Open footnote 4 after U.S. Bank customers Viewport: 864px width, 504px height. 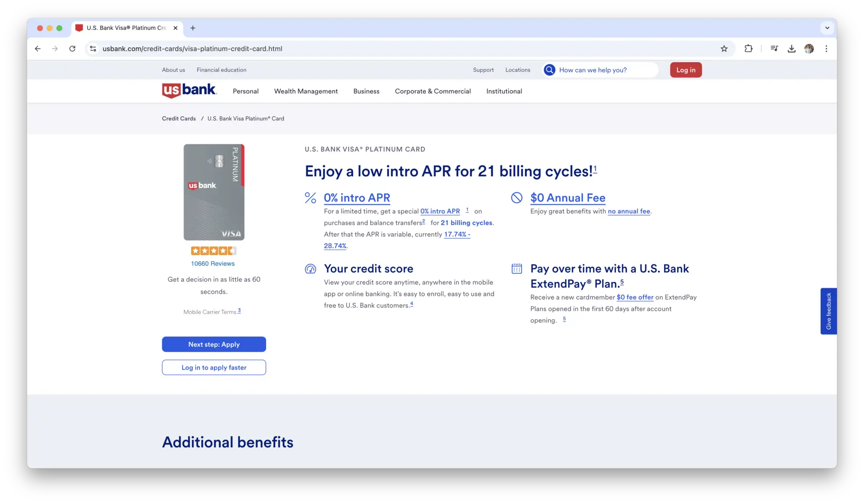(x=411, y=304)
